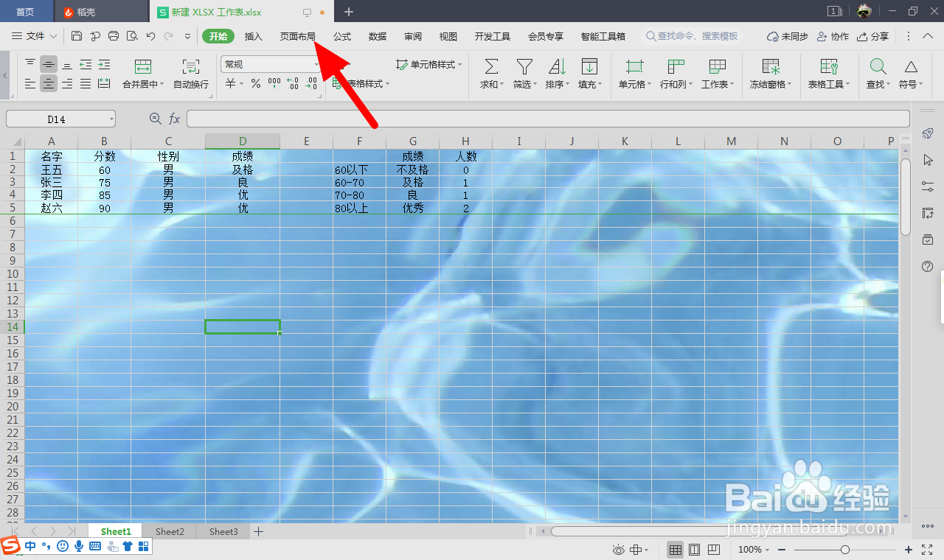The width and height of the screenshot is (944, 560).
Task: Toggle the horizontal center align button
Action: pos(49,84)
